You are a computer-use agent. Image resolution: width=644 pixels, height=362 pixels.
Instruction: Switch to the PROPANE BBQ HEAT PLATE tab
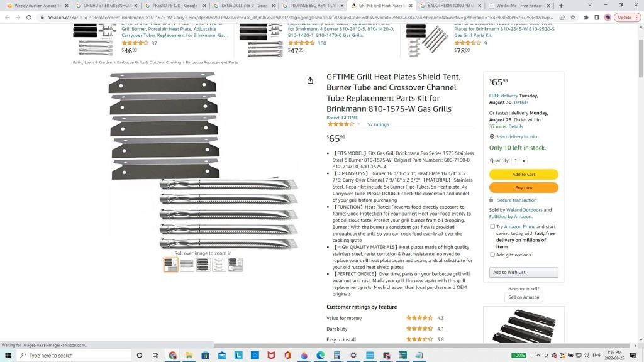tap(313, 6)
